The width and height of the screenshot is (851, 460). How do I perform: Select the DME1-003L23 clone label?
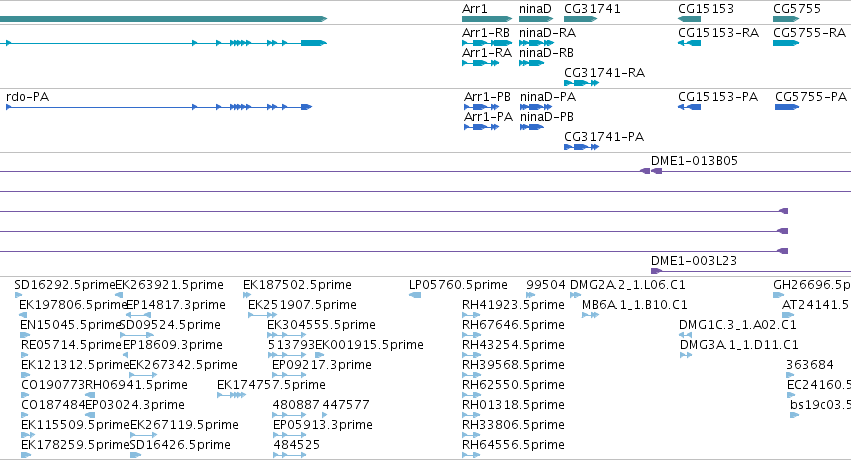pyautogui.click(x=694, y=260)
